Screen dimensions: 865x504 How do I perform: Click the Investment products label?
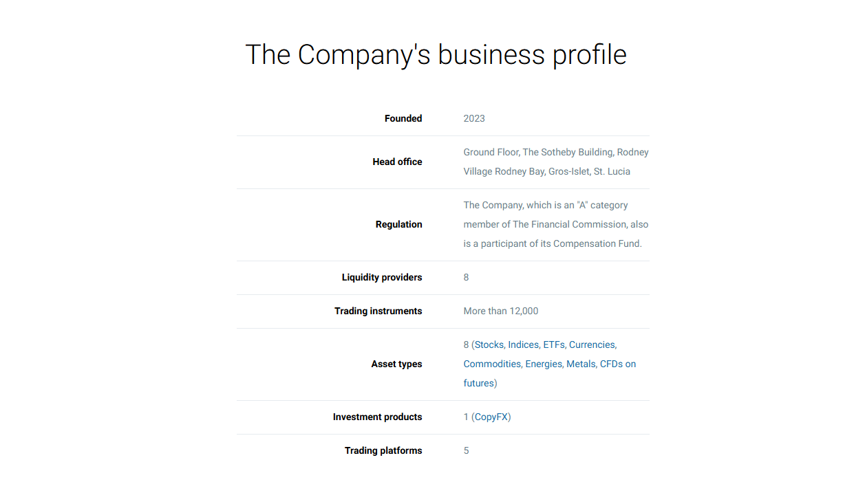pyautogui.click(x=377, y=417)
